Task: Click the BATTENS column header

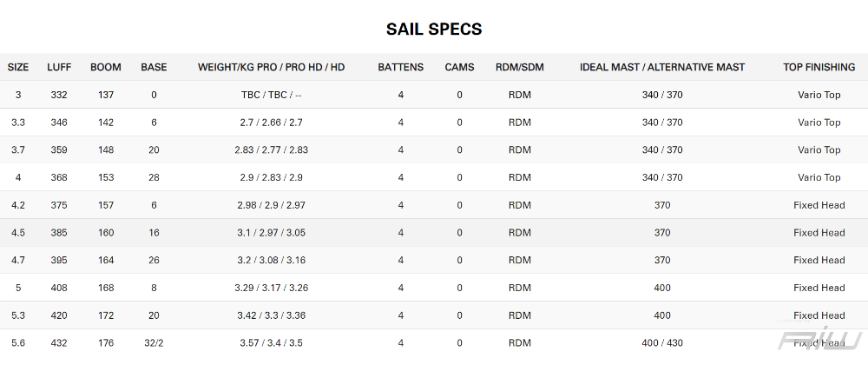Action: click(x=401, y=67)
